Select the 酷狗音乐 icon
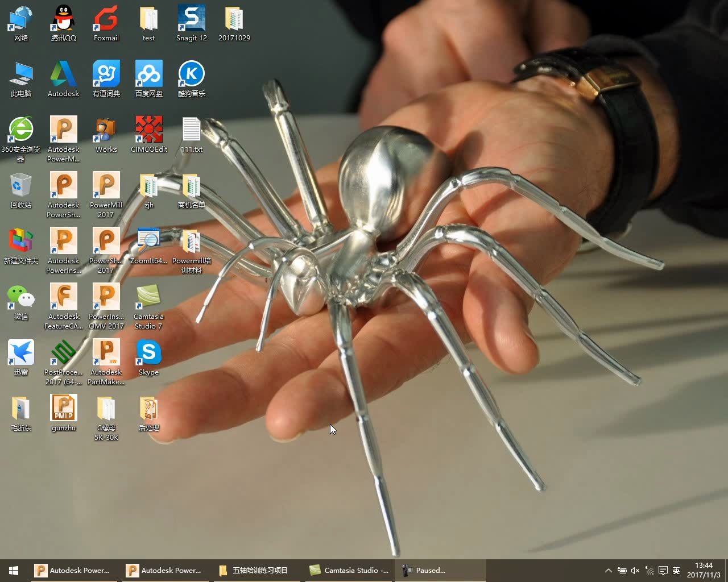The image size is (728, 582). click(x=192, y=79)
